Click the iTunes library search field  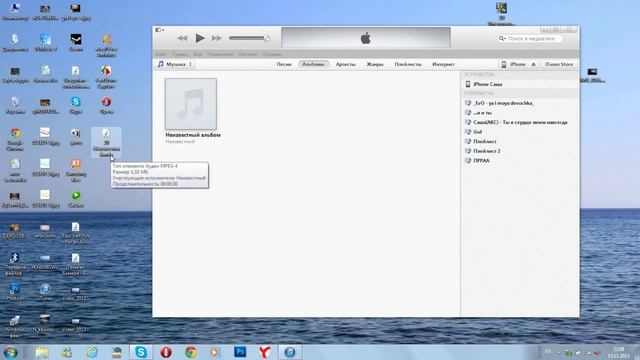click(x=530, y=38)
